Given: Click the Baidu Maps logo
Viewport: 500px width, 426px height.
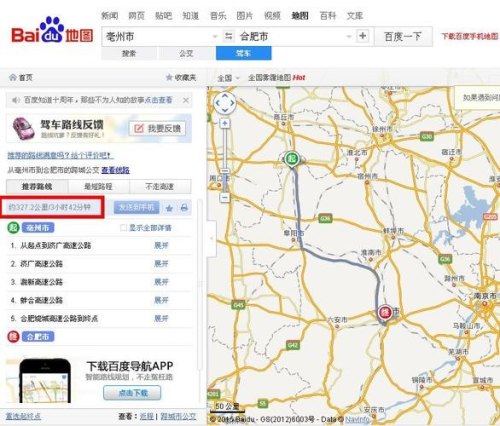Looking at the screenshot, I should coord(52,31).
